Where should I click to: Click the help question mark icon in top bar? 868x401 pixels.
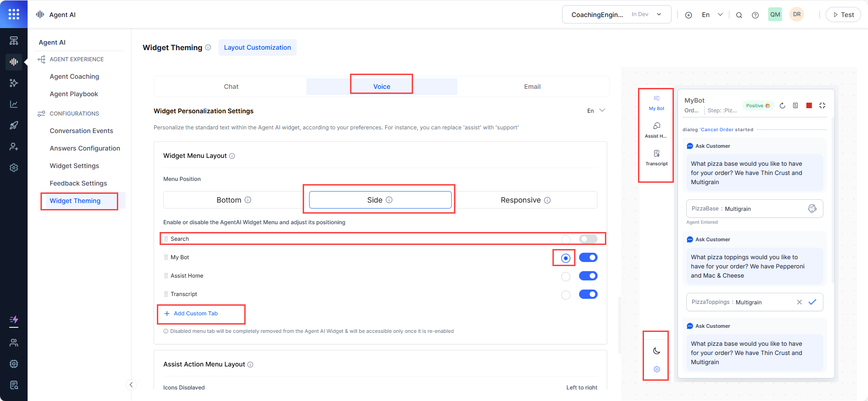point(755,15)
